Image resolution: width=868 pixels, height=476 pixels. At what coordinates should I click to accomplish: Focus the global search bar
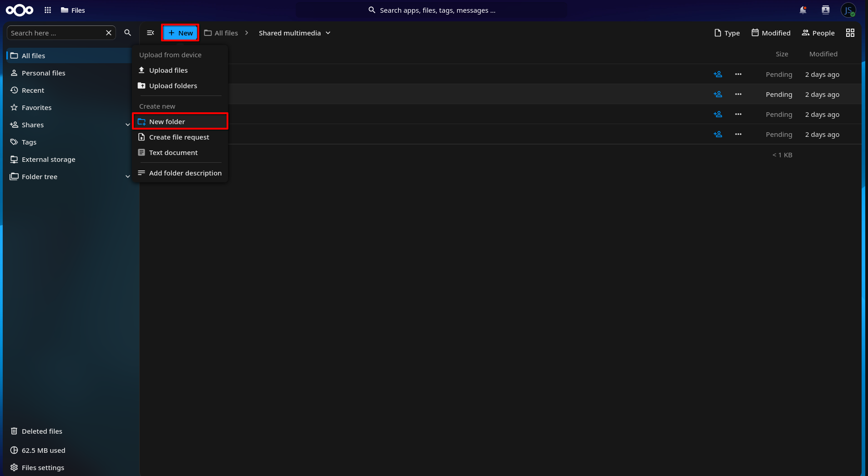point(431,10)
